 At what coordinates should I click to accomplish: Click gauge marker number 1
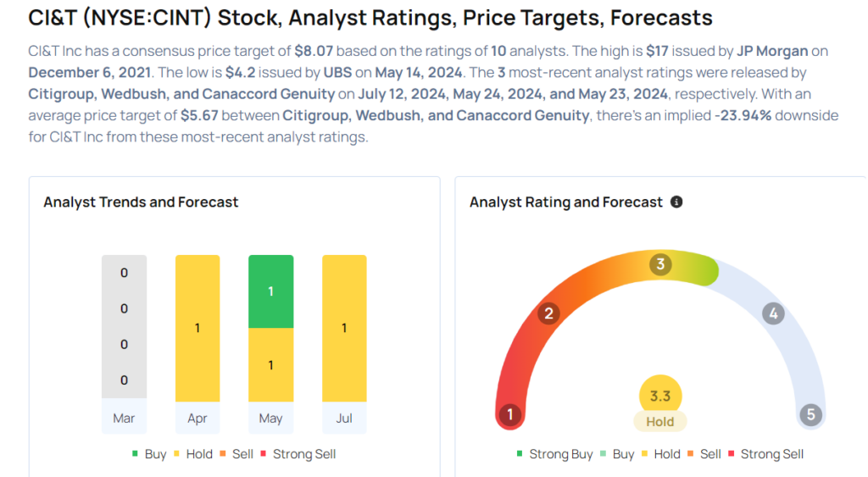[509, 414]
